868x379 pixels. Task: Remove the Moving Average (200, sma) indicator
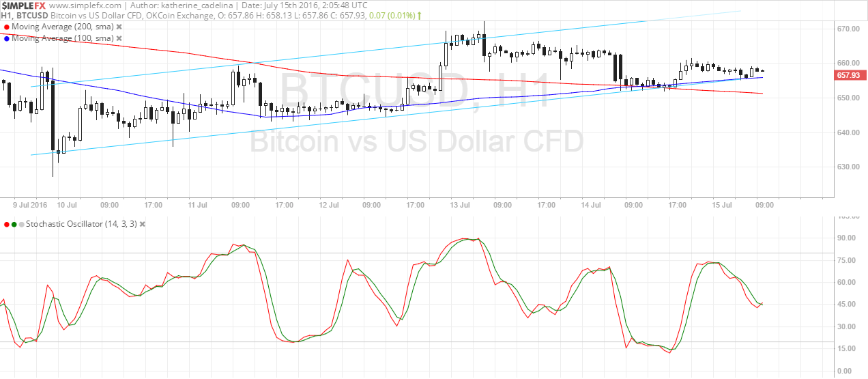click(x=119, y=27)
